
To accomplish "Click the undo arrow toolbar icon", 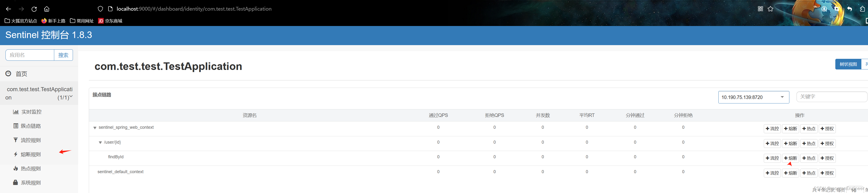I will [x=850, y=9].
